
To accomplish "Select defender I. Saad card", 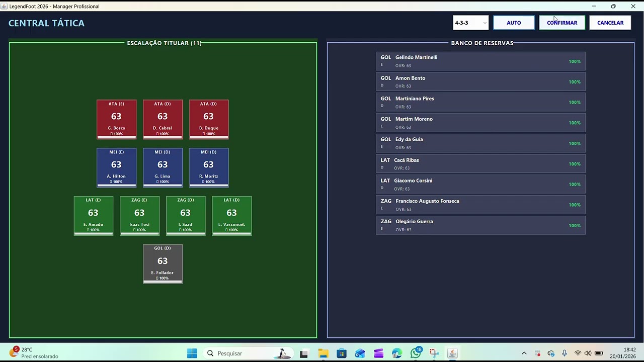I will point(186,216).
